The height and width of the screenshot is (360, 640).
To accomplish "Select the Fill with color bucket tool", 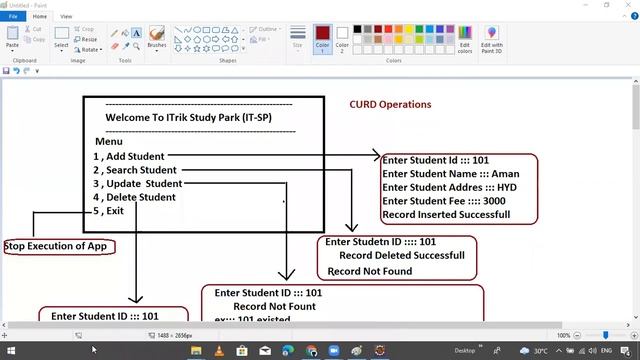I will click(125, 33).
